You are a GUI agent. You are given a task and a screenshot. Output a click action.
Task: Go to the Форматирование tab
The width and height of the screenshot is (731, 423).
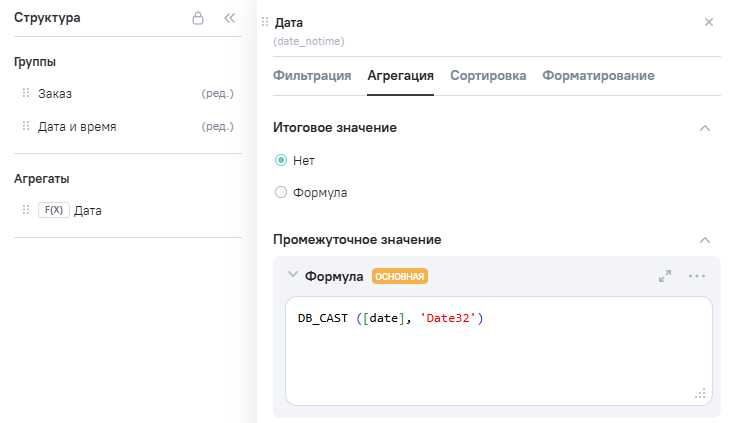click(598, 75)
